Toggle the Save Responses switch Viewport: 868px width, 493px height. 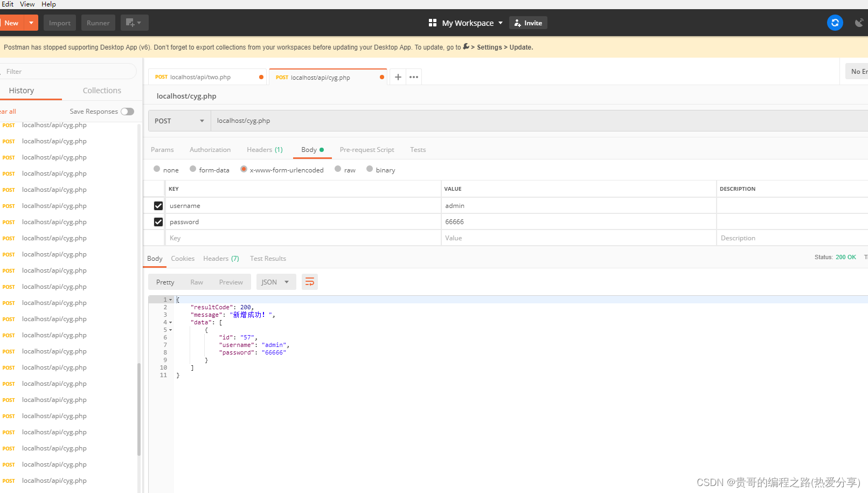pos(128,112)
